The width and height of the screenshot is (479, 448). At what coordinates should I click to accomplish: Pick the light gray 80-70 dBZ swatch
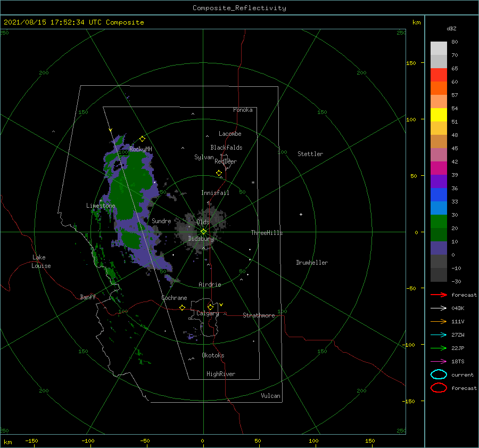(439, 48)
